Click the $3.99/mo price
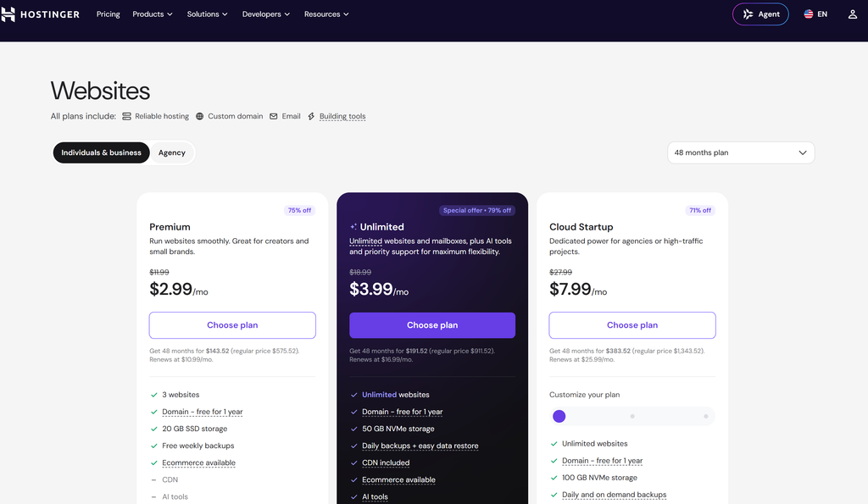The width and height of the screenshot is (868, 504). tap(379, 290)
